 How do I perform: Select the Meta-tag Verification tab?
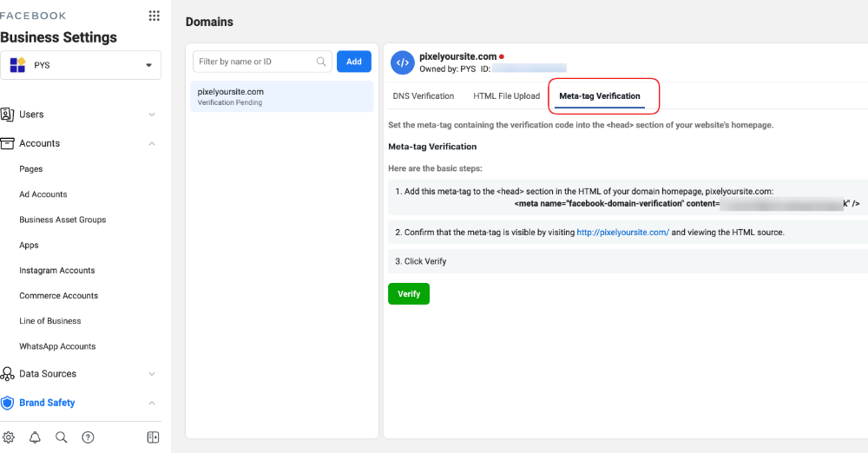[600, 95]
